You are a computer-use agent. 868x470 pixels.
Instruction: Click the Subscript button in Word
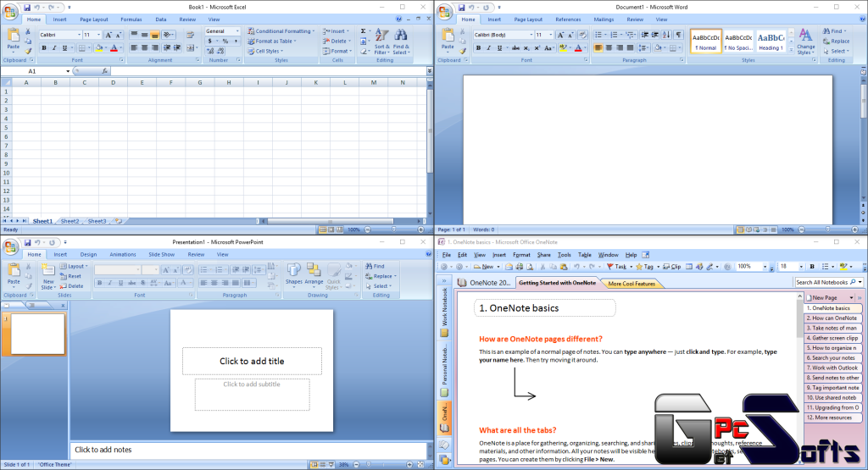527,48
